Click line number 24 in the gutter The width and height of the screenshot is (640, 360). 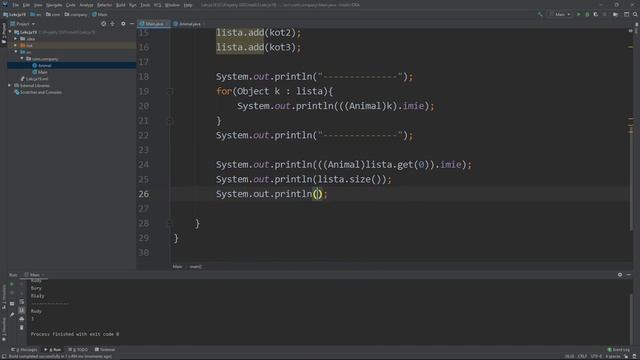click(144, 164)
